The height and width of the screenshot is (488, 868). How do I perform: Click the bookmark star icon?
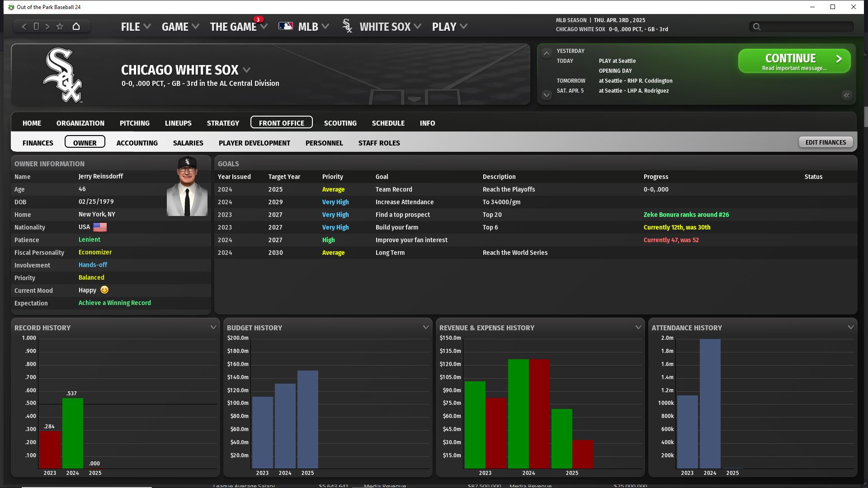(x=60, y=27)
